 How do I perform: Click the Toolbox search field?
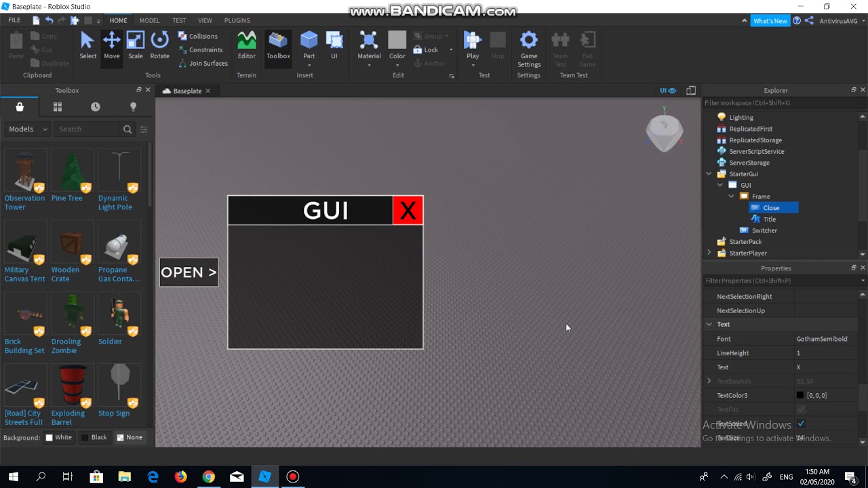pos(88,129)
